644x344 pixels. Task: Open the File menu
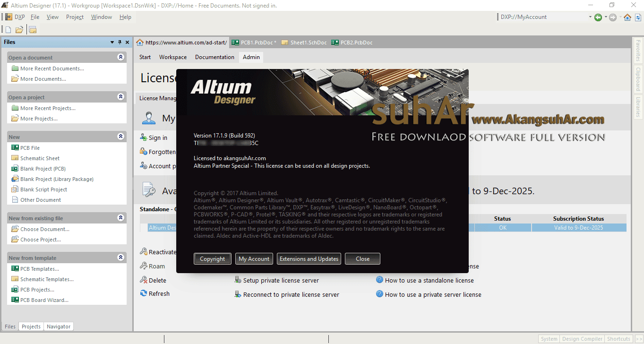[x=35, y=17]
